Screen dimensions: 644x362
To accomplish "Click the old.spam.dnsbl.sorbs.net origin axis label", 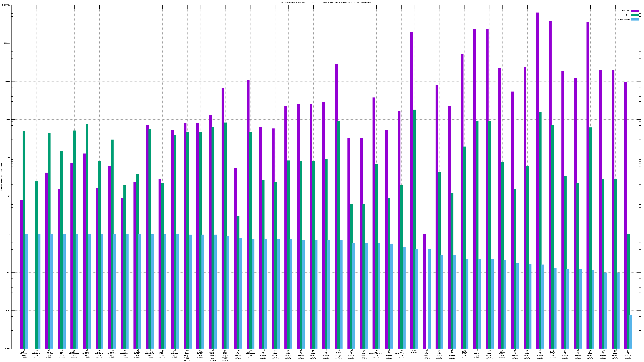I will point(225,355).
